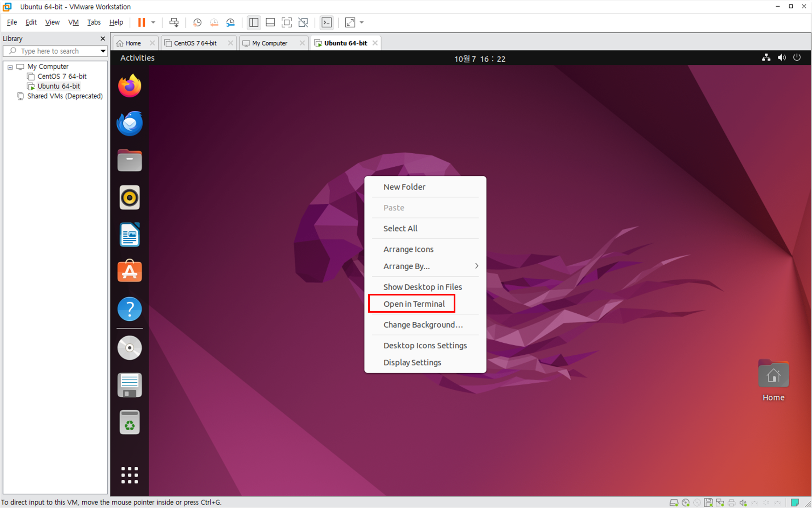This screenshot has height=508, width=812.
Task: Open the Home folder desktop icon
Action: click(773, 381)
